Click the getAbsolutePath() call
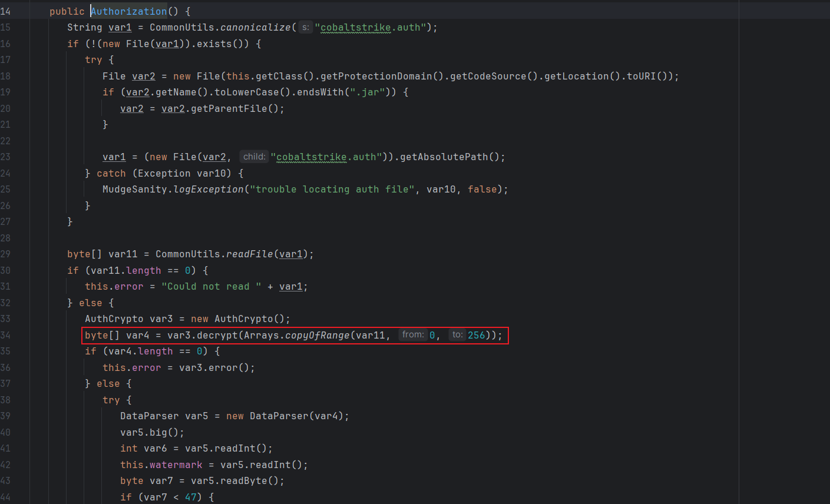This screenshot has width=830, height=504. pyautogui.click(x=450, y=157)
